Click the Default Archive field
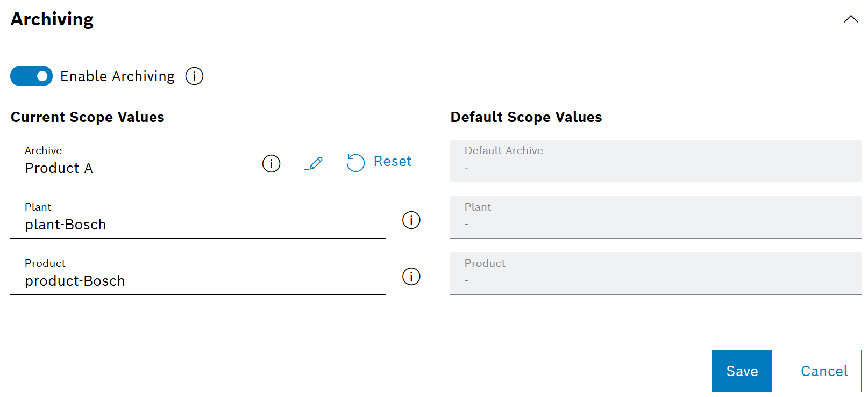868x397 pixels. (656, 161)
